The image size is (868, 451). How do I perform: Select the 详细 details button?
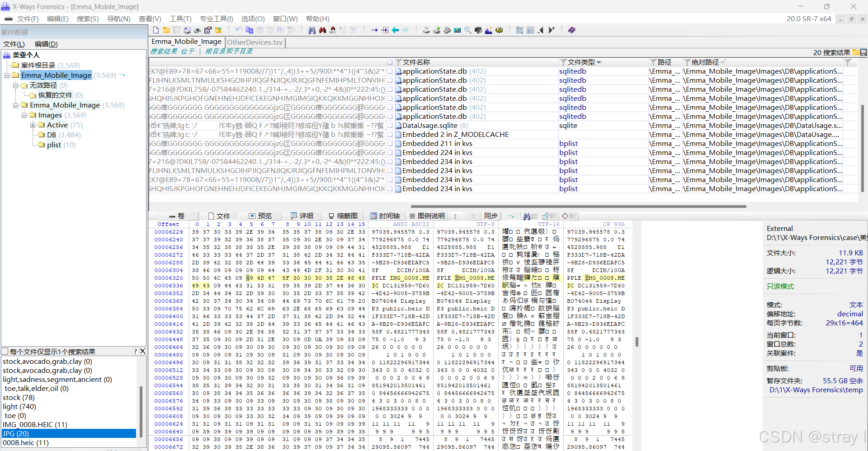point(302,216)
